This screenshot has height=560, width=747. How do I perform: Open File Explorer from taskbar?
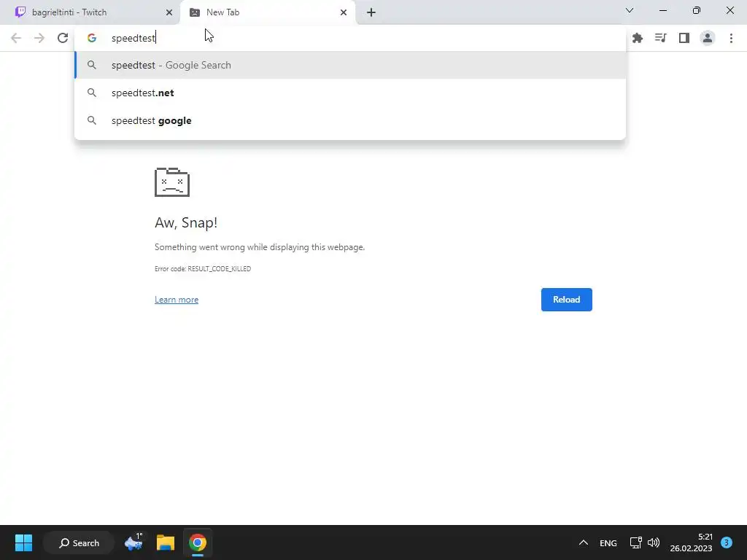(x=166, y=542)
